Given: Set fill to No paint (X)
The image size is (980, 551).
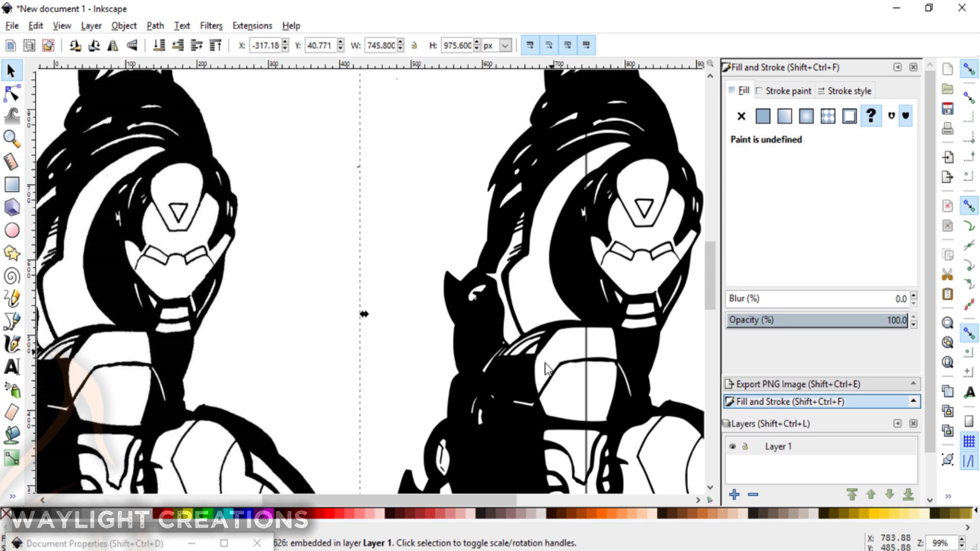Looking at the screenshot, I should [741, 116].
